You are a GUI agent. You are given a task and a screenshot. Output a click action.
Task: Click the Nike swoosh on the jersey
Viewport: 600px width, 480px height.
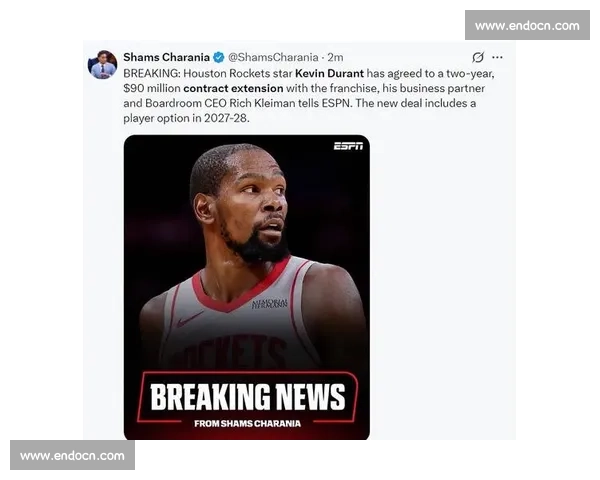190,319
